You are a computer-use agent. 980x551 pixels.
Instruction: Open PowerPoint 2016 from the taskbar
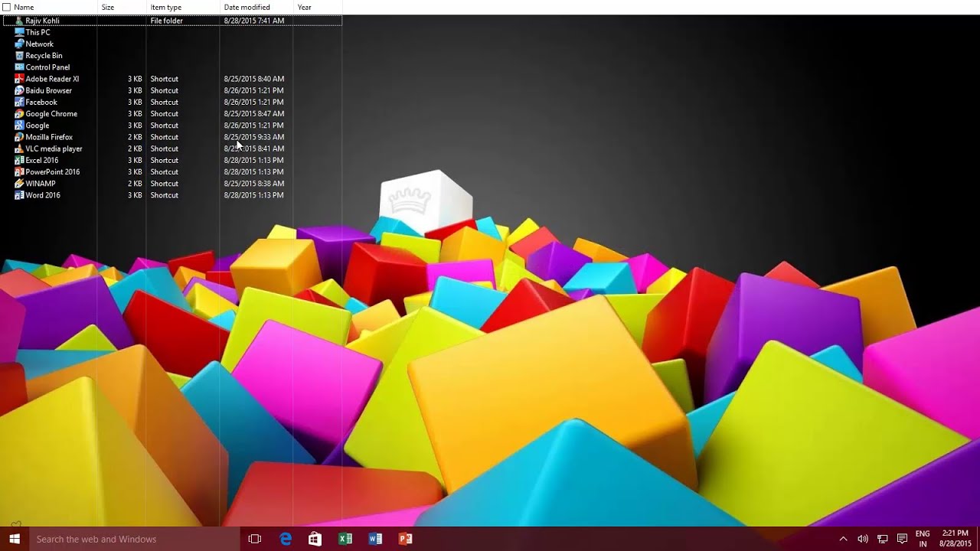(x=406, y=539)
